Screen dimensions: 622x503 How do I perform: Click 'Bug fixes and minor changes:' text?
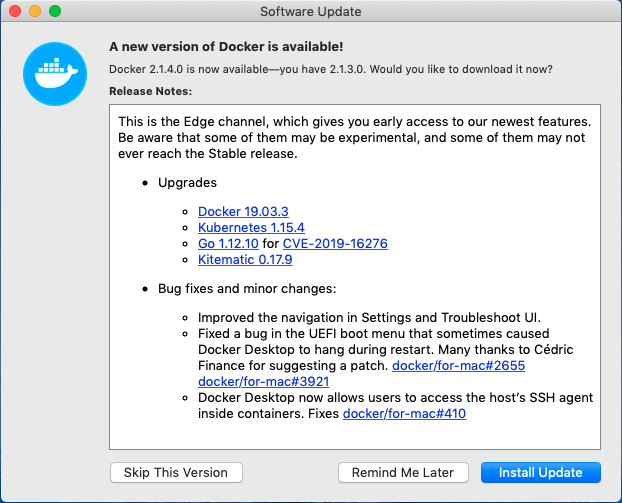click(247, 288)
